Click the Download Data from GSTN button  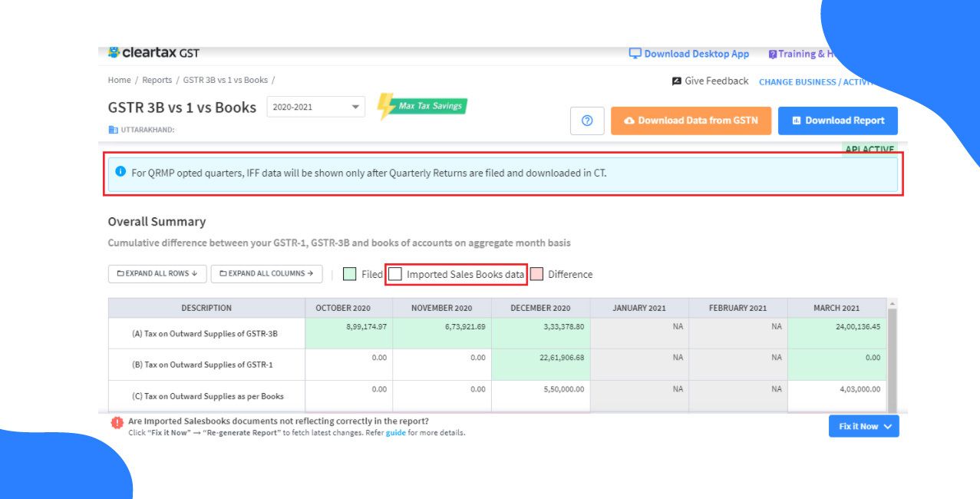pos(691,121)
